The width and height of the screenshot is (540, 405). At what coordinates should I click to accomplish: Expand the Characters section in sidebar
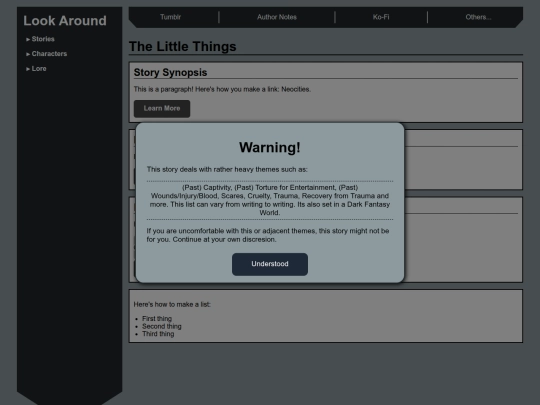[x=46, y=54]
